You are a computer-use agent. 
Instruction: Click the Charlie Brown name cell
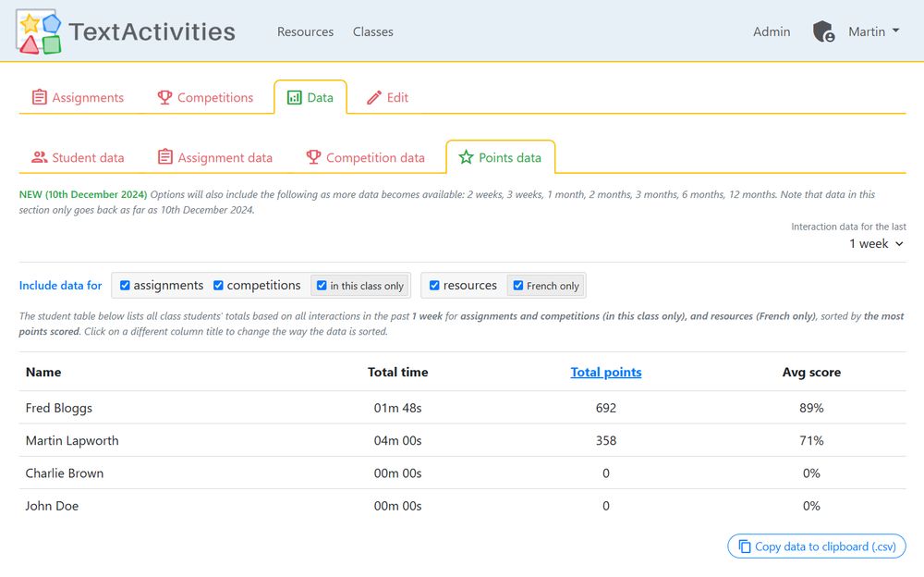point(65,473)
